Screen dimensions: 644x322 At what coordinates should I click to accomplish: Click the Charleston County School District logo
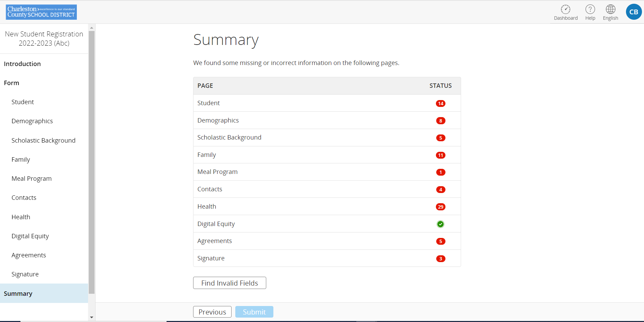tap(41, 12)
